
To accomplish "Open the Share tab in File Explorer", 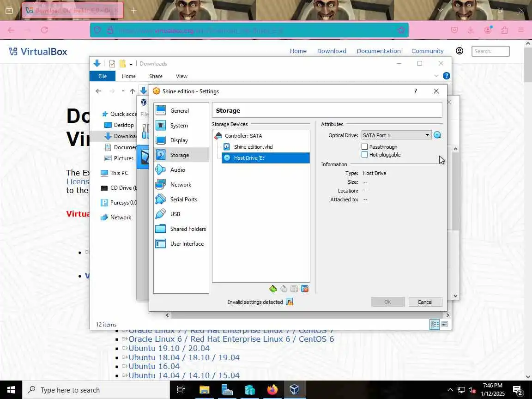I will [x=156, y=76].
